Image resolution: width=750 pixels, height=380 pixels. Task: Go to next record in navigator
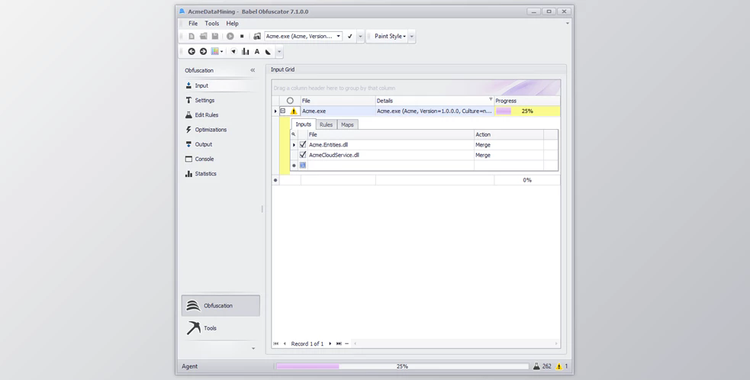[x=330, y=344]
